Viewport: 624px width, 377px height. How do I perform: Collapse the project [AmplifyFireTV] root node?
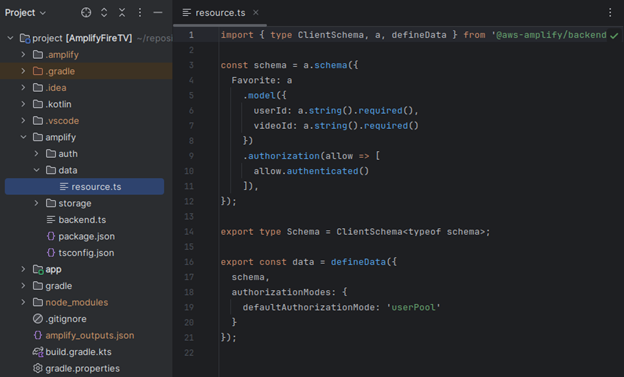click(x=11, y=38)
